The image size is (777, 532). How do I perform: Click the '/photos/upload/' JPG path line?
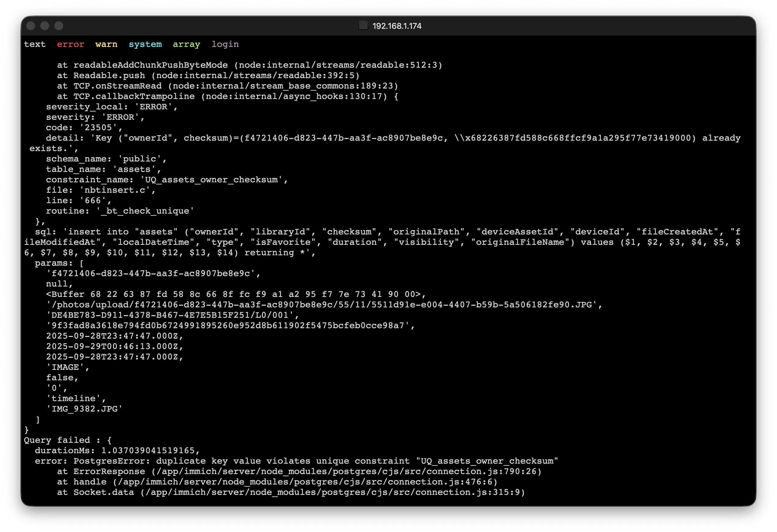(x=324, y=305)
